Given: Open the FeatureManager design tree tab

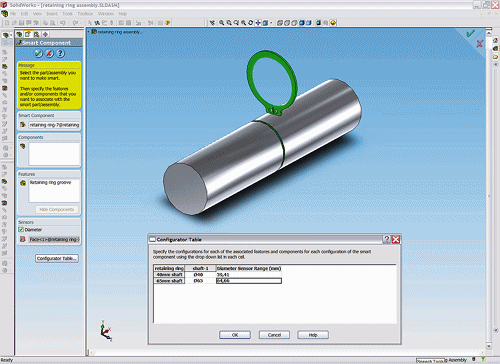Looking at the screenshot, I should click(19, 34).
